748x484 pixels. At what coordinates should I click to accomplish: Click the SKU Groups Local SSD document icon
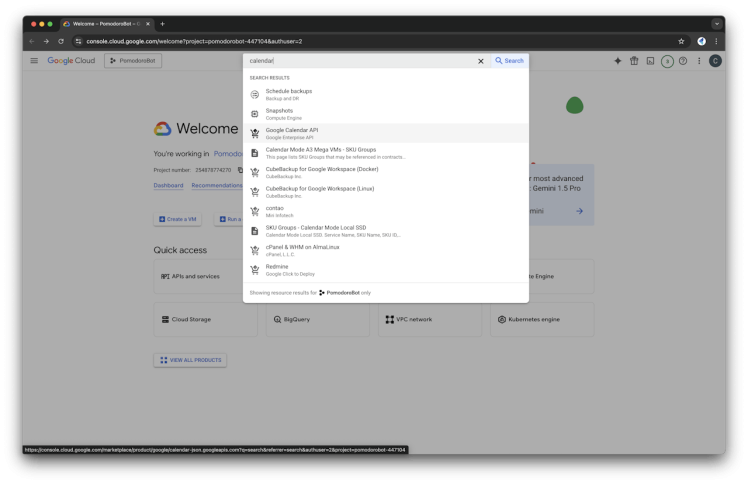pos(255,231)
